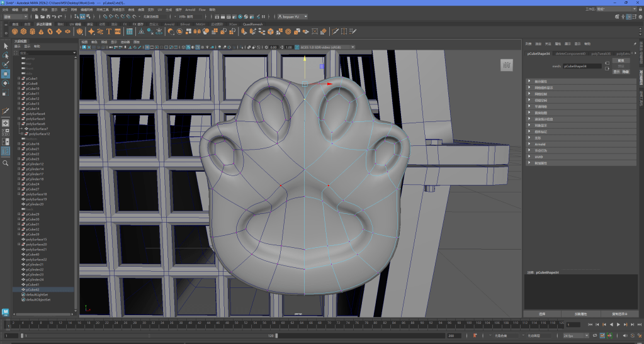Select the Move tool in left toolbox

click(x=6, y=74)
